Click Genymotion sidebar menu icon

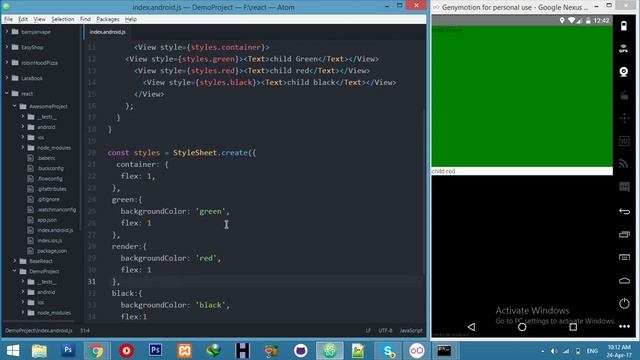624,257
